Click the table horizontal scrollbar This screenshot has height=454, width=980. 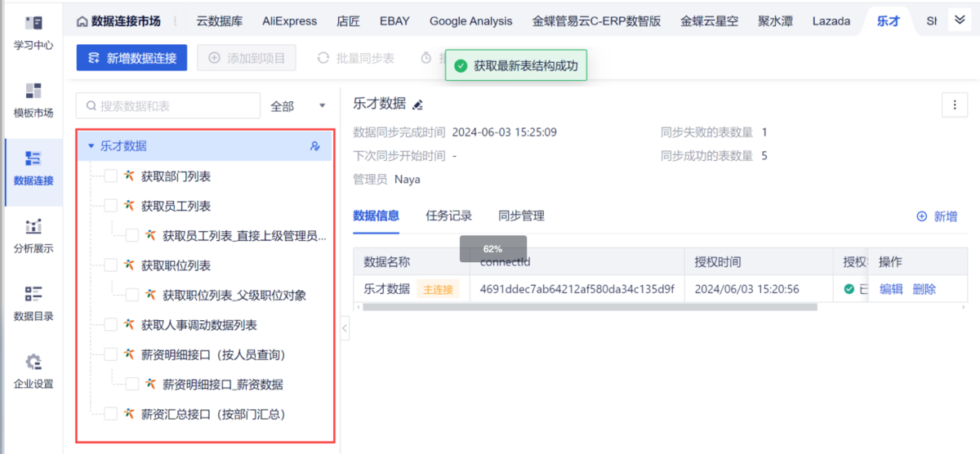590,307
